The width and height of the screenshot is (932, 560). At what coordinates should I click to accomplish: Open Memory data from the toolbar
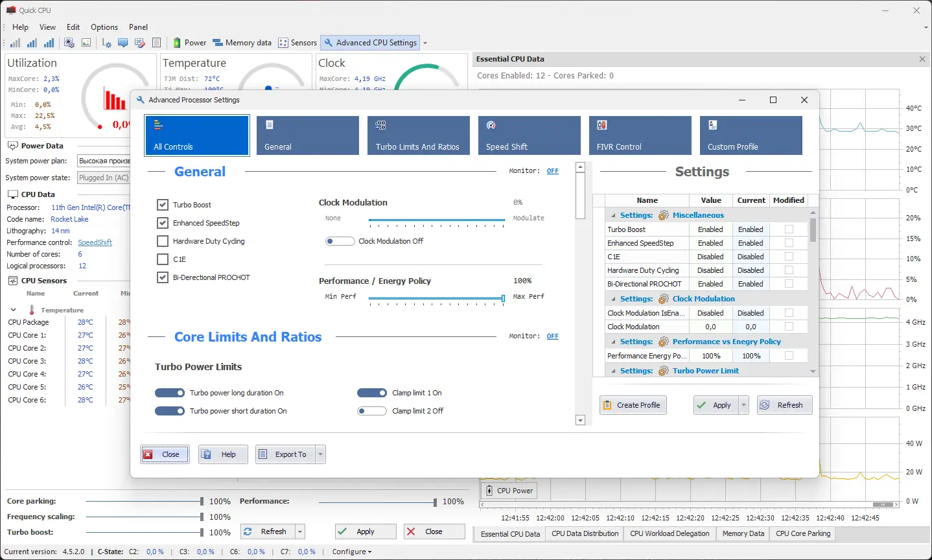click(242, 43)
